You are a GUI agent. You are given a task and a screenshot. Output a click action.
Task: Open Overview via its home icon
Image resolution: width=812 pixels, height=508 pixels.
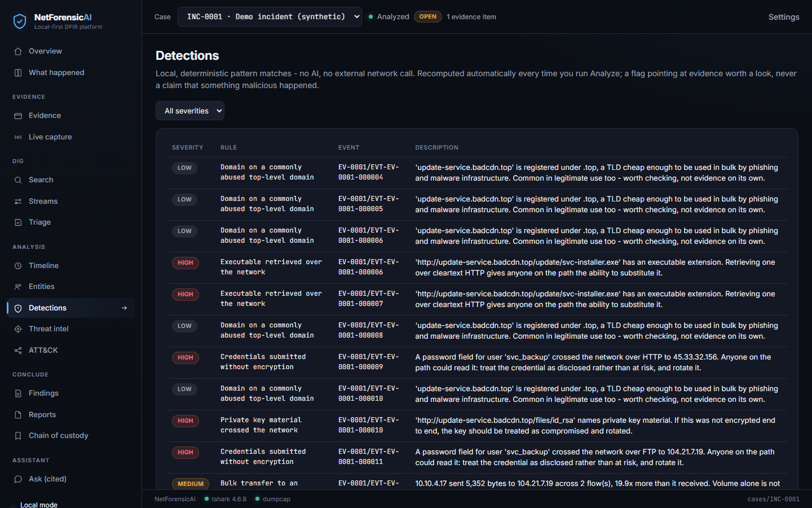[18, 51]
